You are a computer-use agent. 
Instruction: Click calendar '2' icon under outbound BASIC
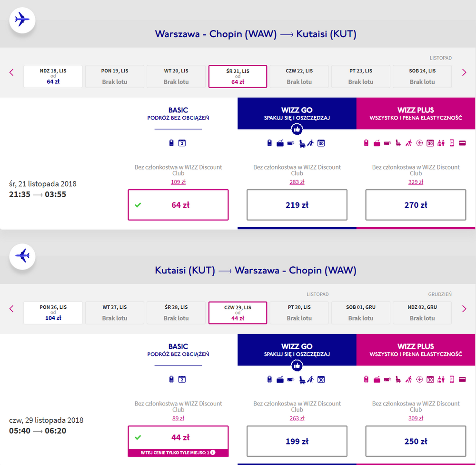182,143
